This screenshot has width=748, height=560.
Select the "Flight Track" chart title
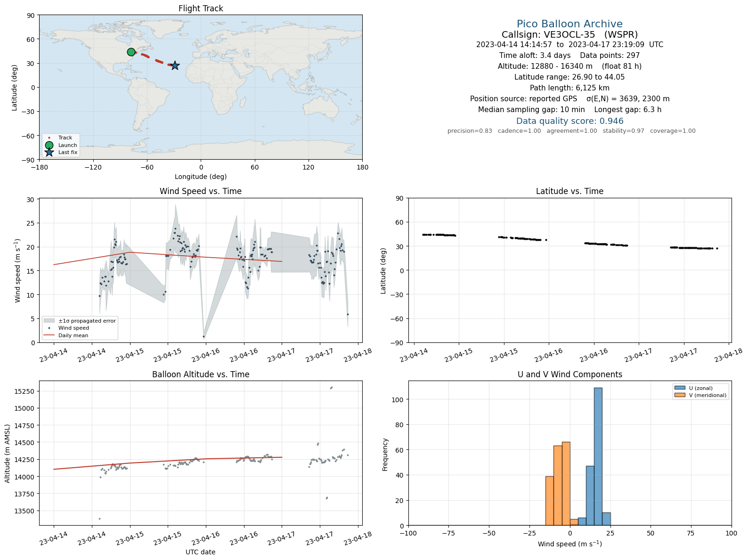pyautogui.click(x=201, y=8)
